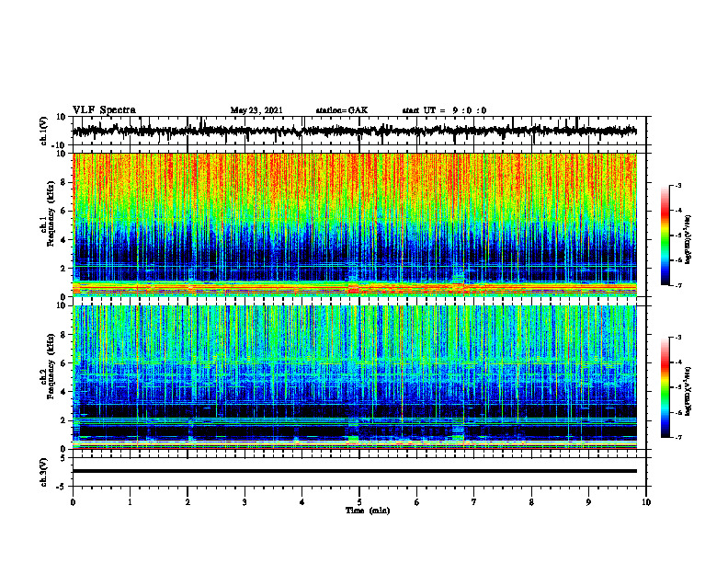Click the 'start UT = 9 : 0 : 0' label
Image resolution: width=728 pixels, height=563 pixels.
coord(444,110)
